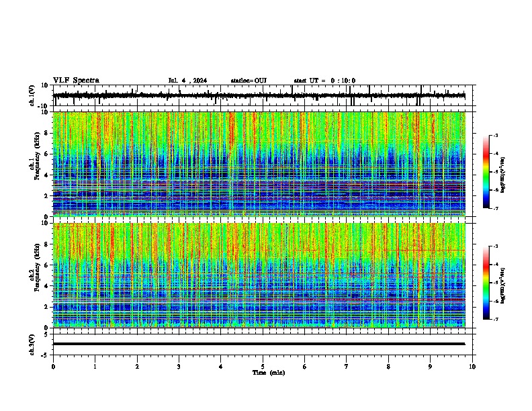Screen dimensions: 532x411
Task: Click time axis tick label "3"
Action: pos(179,367)
